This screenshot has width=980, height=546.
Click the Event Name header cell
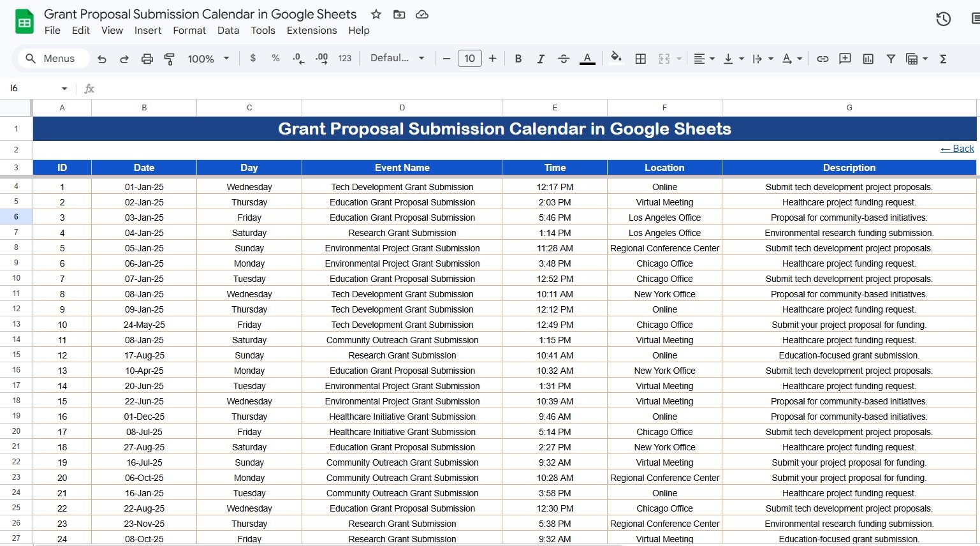(x=402, y=168)
